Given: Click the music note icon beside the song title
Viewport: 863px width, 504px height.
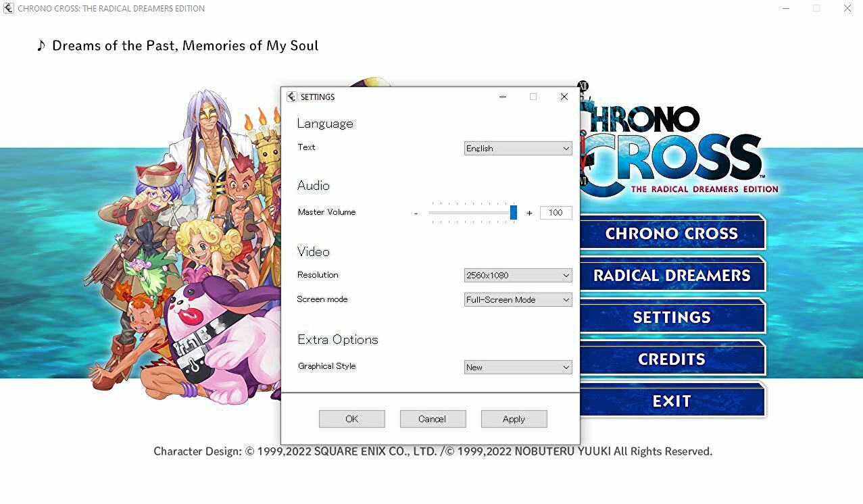Looking at the screenshot, I should pos(41,45).
